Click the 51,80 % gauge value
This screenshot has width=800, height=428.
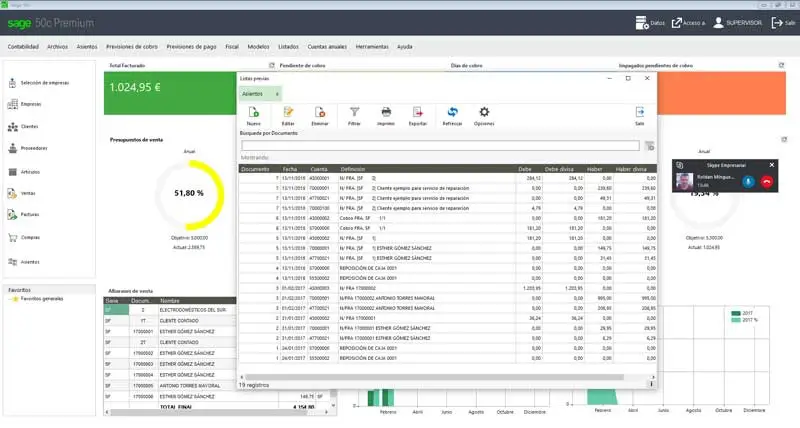point(189,193)
